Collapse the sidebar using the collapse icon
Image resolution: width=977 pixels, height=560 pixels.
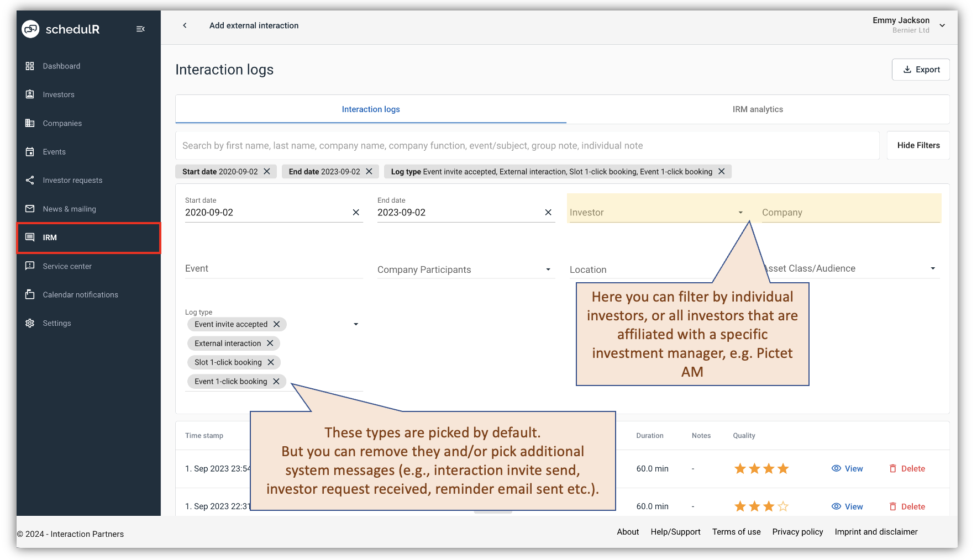pyautogui.click(x=140, y=29)
